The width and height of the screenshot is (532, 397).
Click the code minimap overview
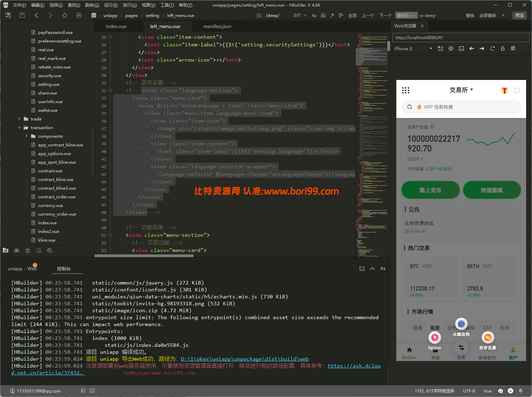[371, 145]
